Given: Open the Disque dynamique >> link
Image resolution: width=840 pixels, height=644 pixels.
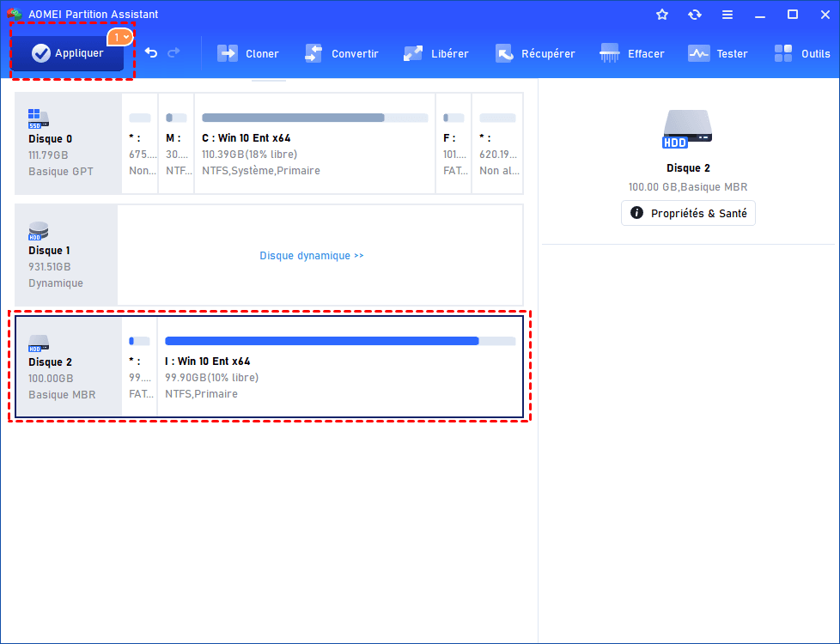Looking at the screenshot, I should click(312, 256).
